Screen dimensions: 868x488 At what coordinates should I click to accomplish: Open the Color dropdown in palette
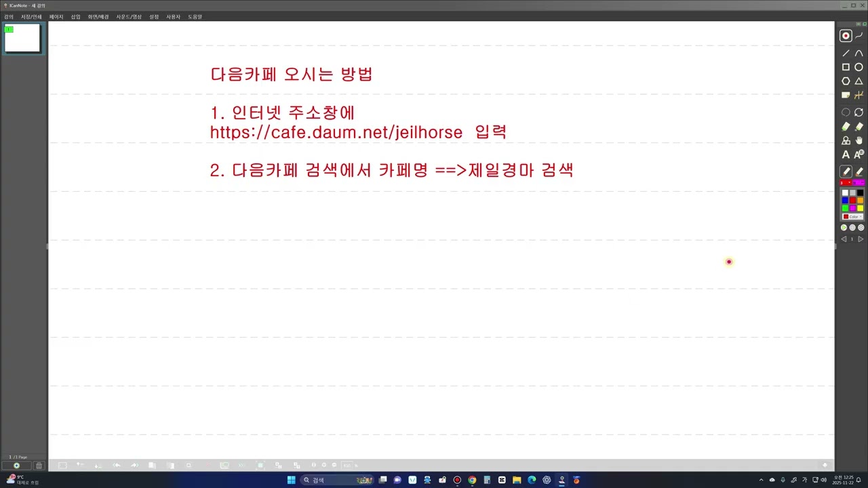[x=852, y=217]
